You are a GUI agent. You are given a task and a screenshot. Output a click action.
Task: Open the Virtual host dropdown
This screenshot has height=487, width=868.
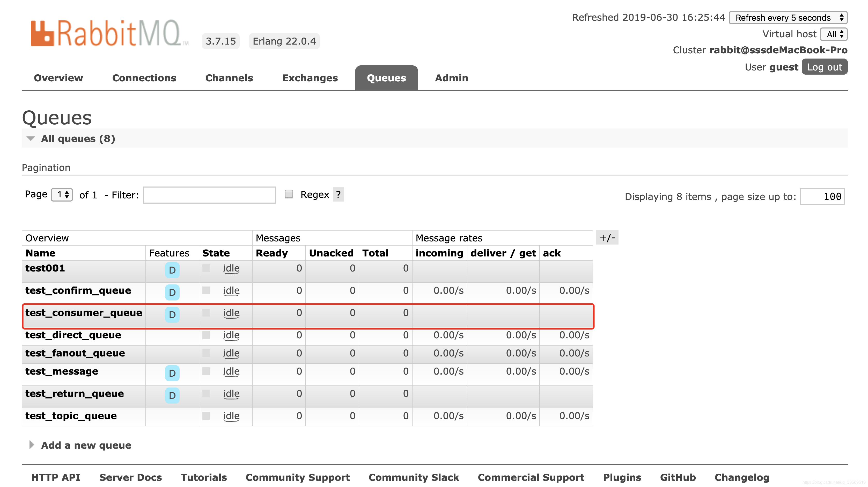point(834,34)
